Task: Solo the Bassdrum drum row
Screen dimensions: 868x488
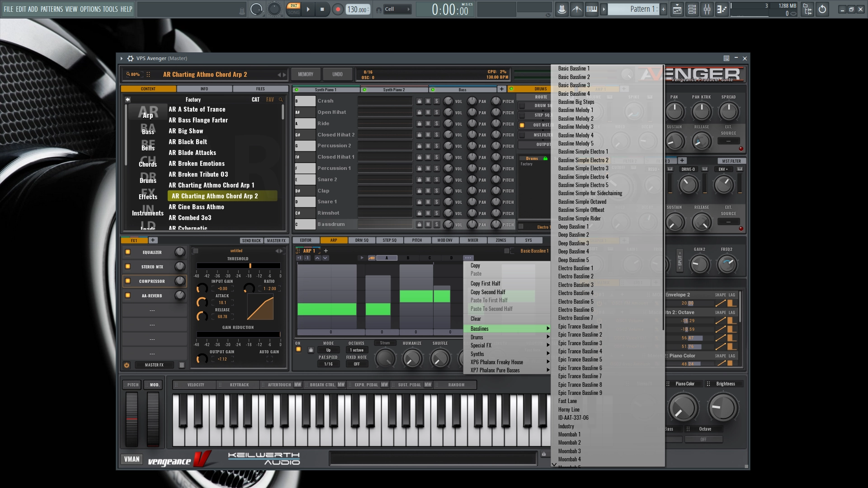Action: [436, 225]
